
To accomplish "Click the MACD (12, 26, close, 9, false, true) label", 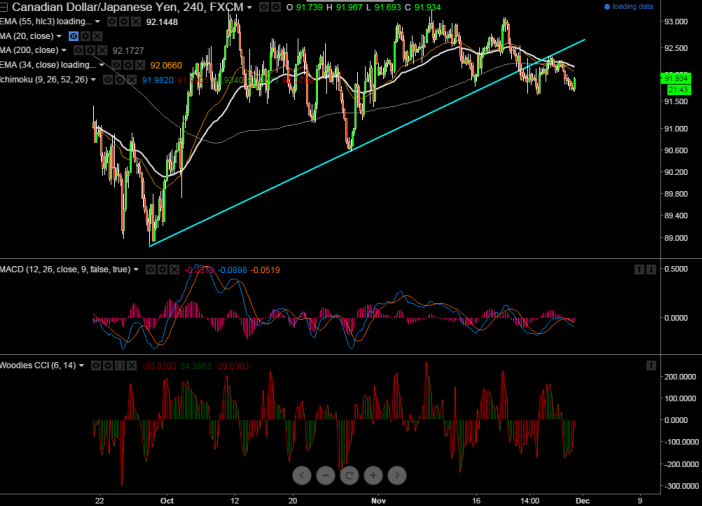I will [65, 270].
